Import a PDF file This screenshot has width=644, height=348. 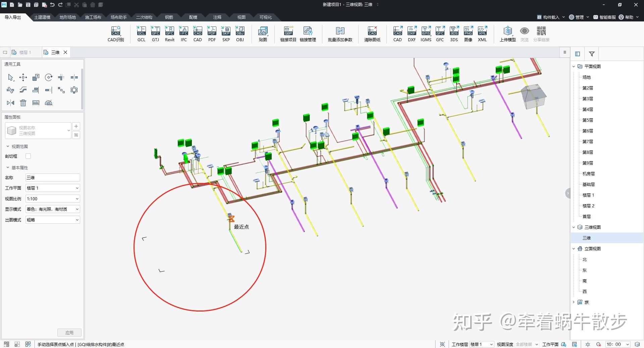tap(212, 34)
